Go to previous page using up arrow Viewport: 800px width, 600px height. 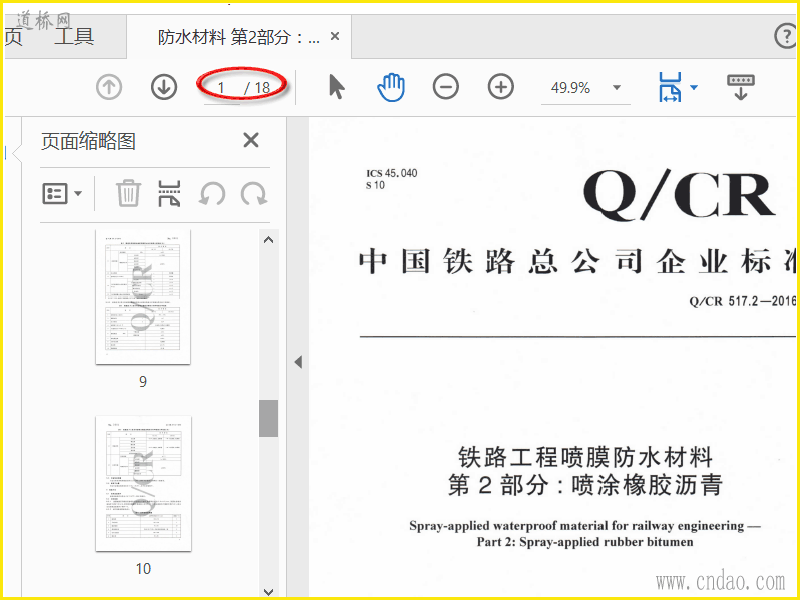coord(109,87)
